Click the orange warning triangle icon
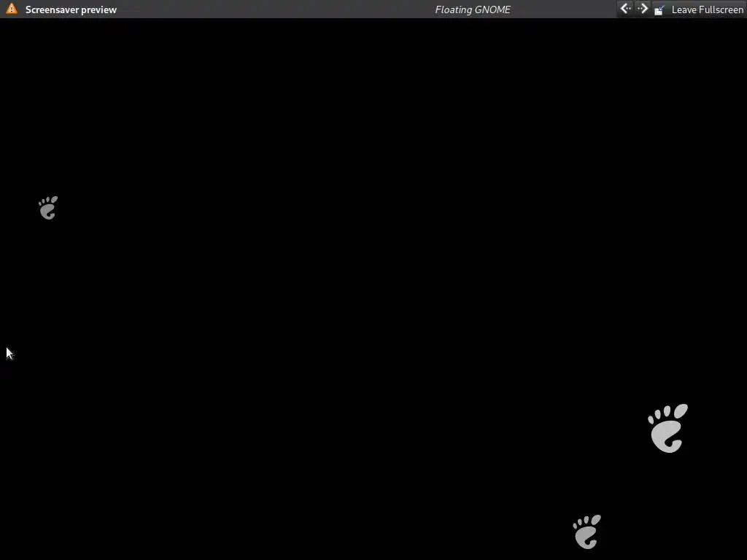This screenshot has width=747, height=560. pos(12,9)
